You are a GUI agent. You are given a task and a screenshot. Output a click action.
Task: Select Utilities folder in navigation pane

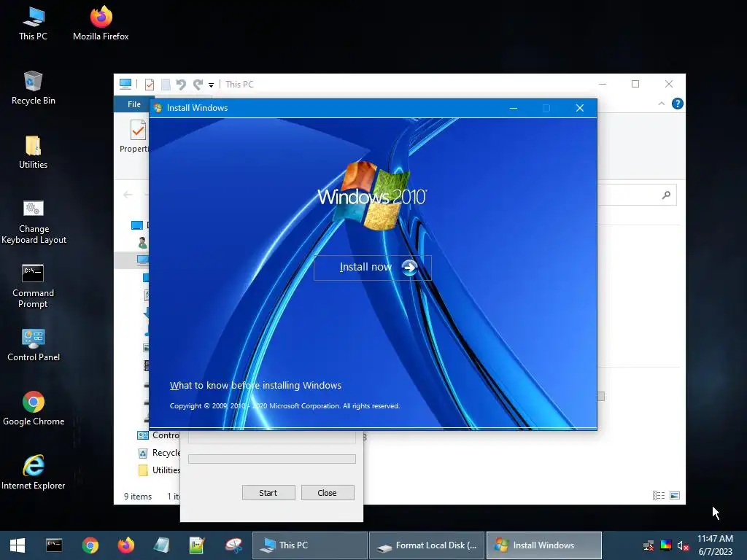[159, 470]
